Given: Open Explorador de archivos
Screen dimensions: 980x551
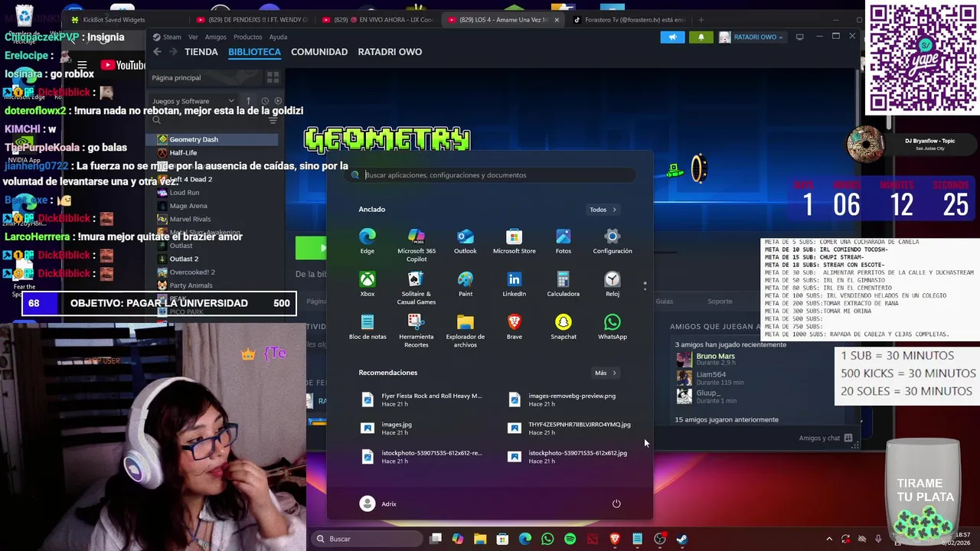Looking at the screenshot, I should (465, 331).
